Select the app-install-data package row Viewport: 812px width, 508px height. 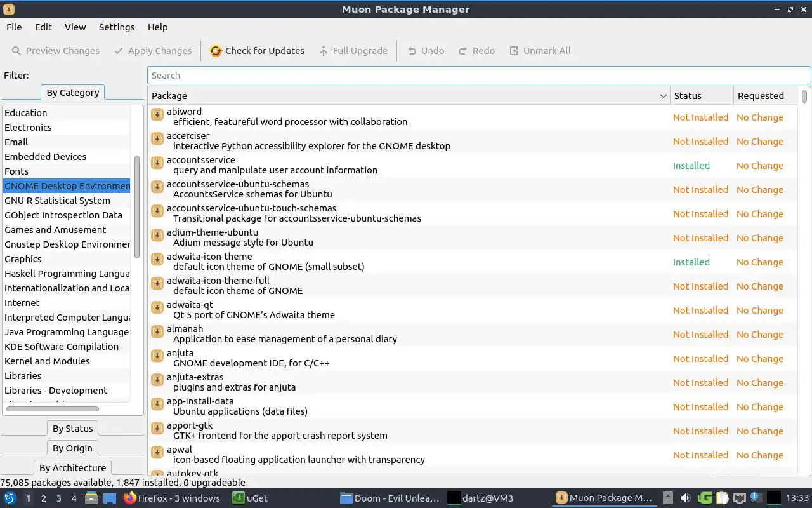(473, 406)
